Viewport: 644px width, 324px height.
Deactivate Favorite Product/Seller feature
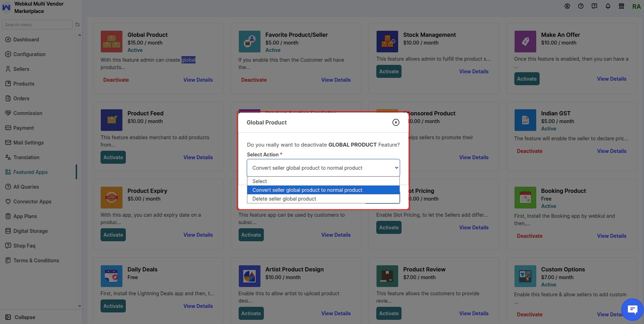[254, 80]
